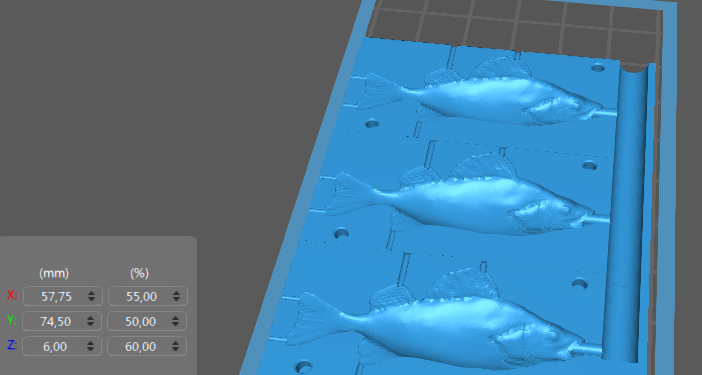Increase Z percent value with up arrow
702x375 pixels.
[x=176, y=343]
